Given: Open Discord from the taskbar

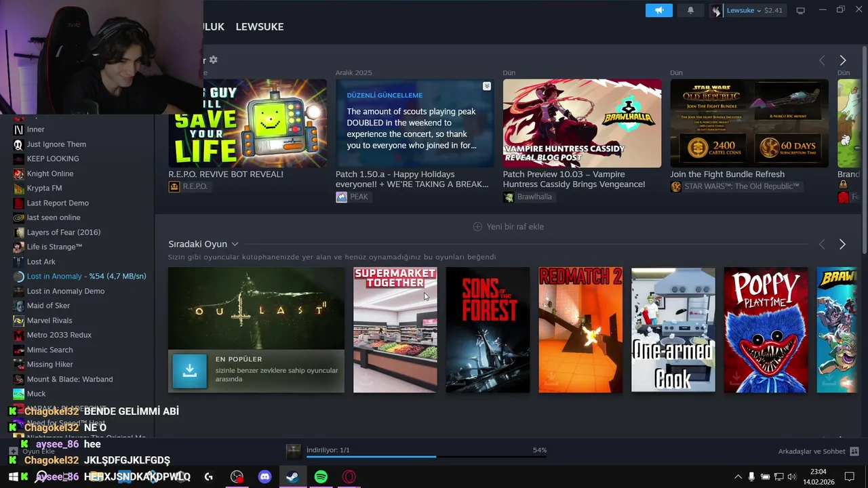Looking at the screenshot, I should [x=265, y=477].
